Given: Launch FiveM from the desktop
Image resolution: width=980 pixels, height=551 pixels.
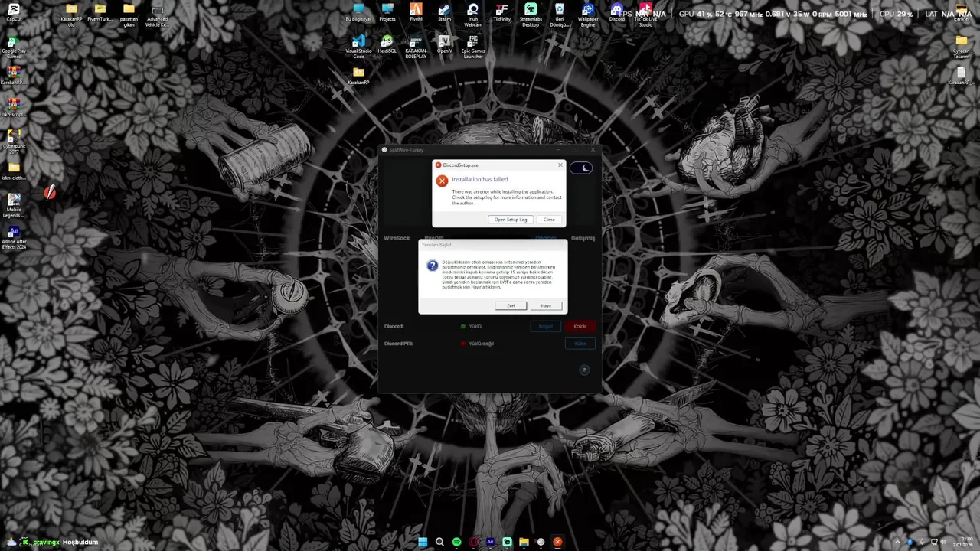Looking at the screenshot, I should coord(416,13).
